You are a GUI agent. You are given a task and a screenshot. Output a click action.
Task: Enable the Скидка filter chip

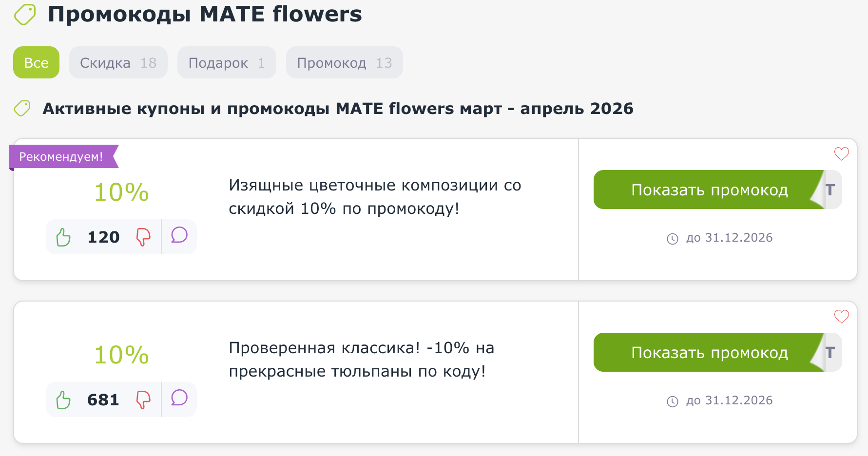(118, 62)
